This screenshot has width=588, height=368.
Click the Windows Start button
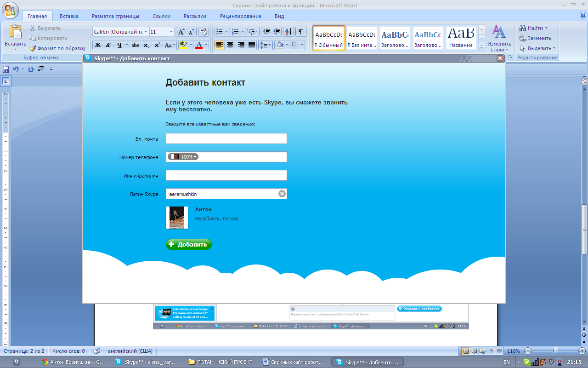coord(17,362)
